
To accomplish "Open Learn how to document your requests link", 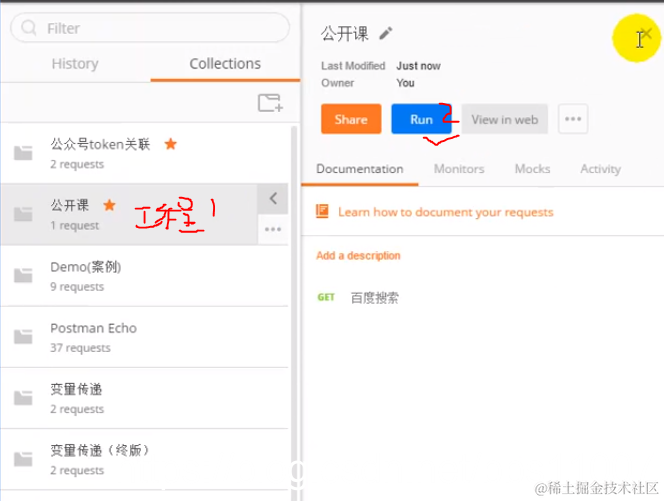I will [x=445, y=212].
